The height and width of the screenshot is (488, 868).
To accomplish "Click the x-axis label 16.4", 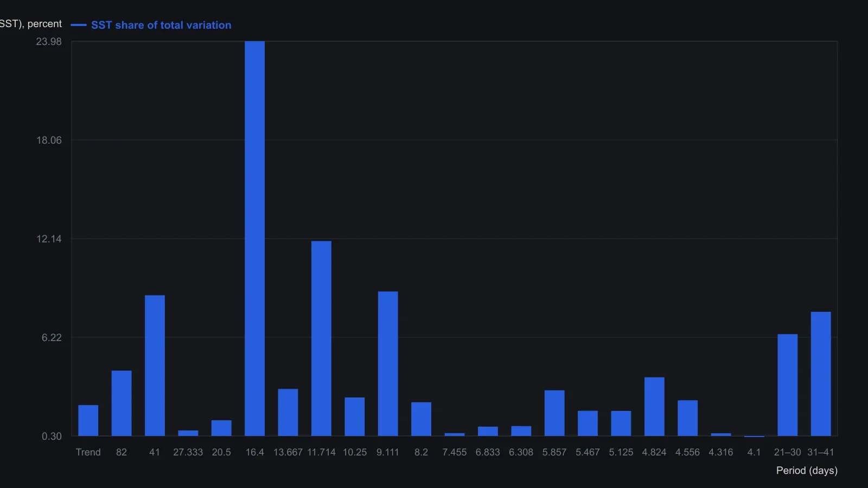I will (x=254, y=452).
